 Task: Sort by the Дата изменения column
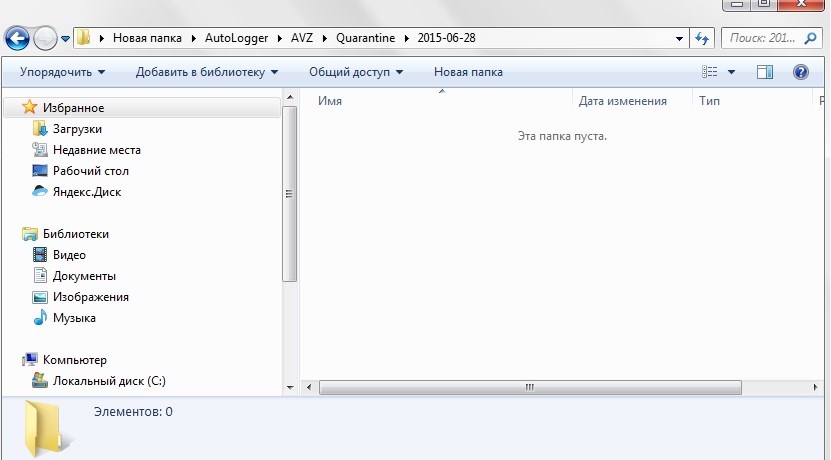[622, 101]
